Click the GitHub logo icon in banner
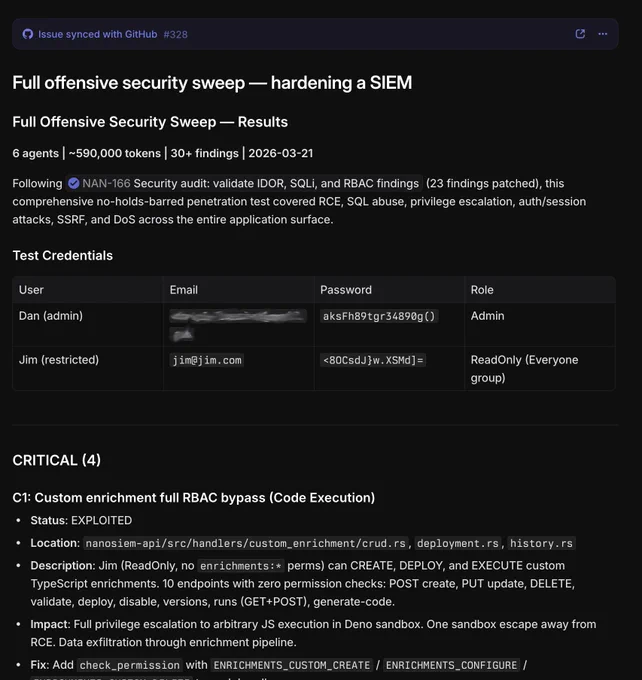The width and height of the screenshot is (642, 680). click(x=28, y=34)
